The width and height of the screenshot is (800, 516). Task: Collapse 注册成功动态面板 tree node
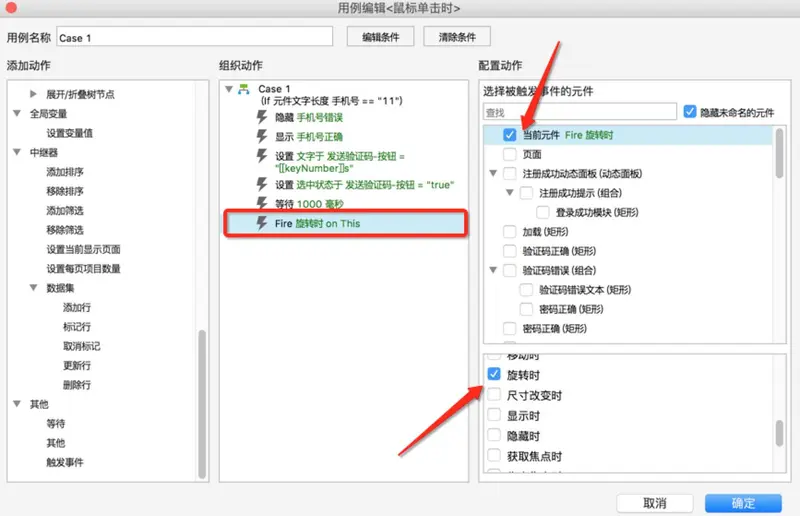pyautogui.click(x=493, y=173)
